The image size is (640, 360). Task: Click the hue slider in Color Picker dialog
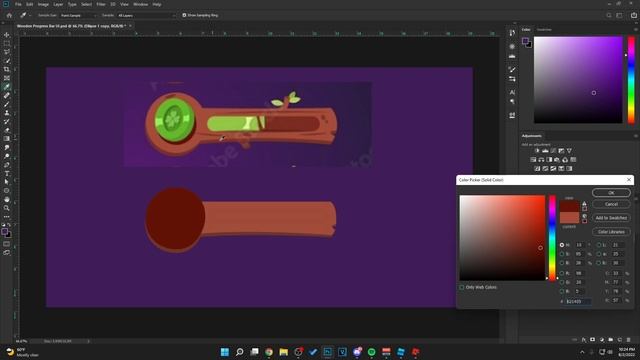552,238
